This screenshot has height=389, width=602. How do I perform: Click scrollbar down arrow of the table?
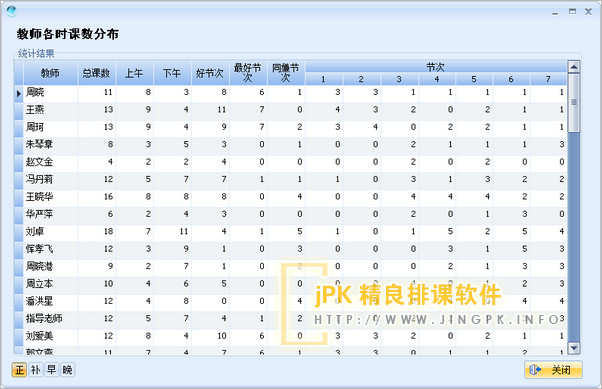point(574,348)
